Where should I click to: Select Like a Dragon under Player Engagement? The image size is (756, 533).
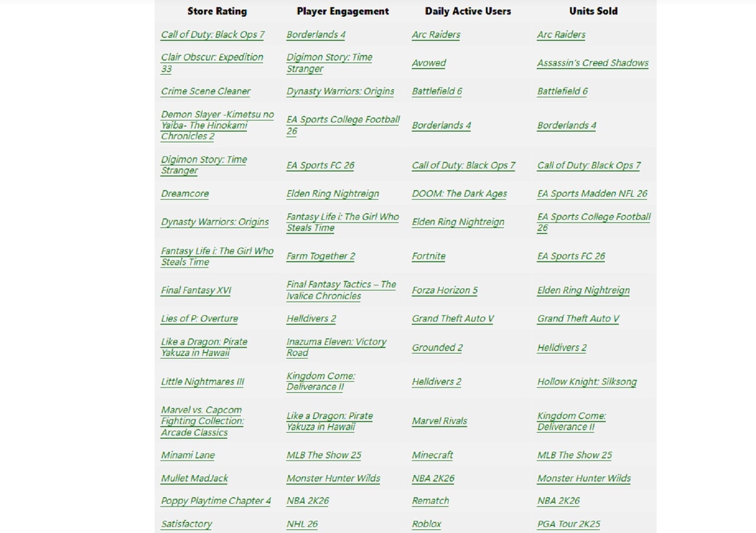tap(329, 421)
